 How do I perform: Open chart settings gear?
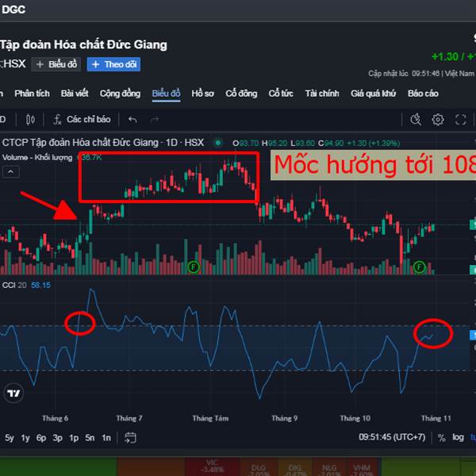pyautogui.click(x=437, y=120)
